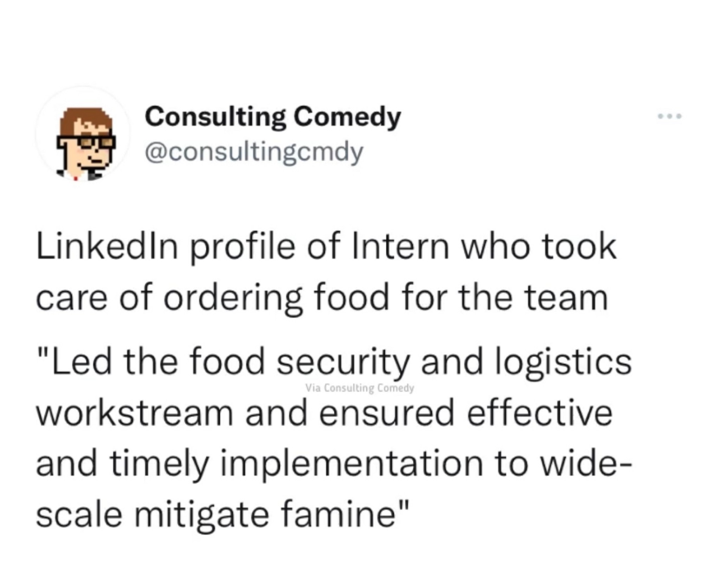Viewport: 720px width, 588px height.
Task: Click the hyphenated word 'wide-' ending the line
Action: tap(586, 464)
